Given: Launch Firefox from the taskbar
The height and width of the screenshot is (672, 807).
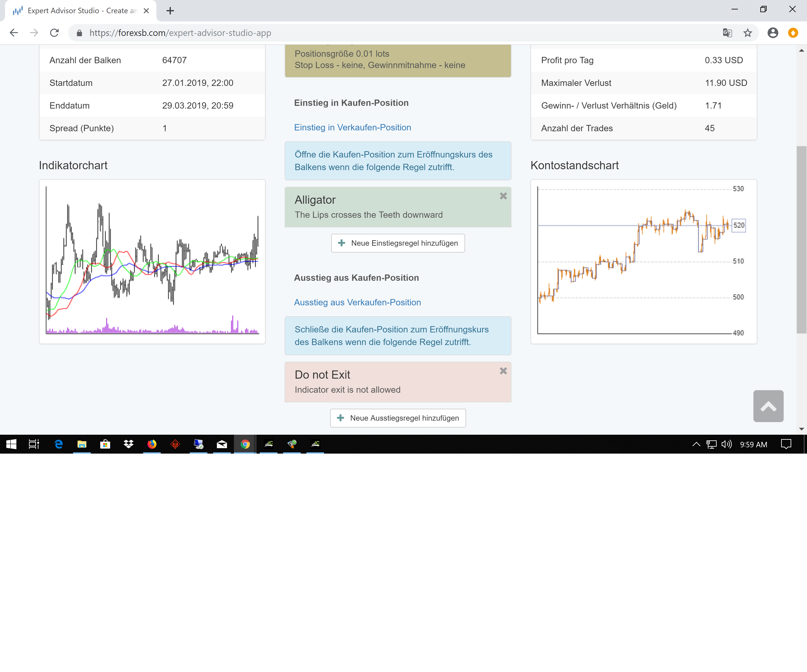Looking at the screenshot, I should coord(152,444).
